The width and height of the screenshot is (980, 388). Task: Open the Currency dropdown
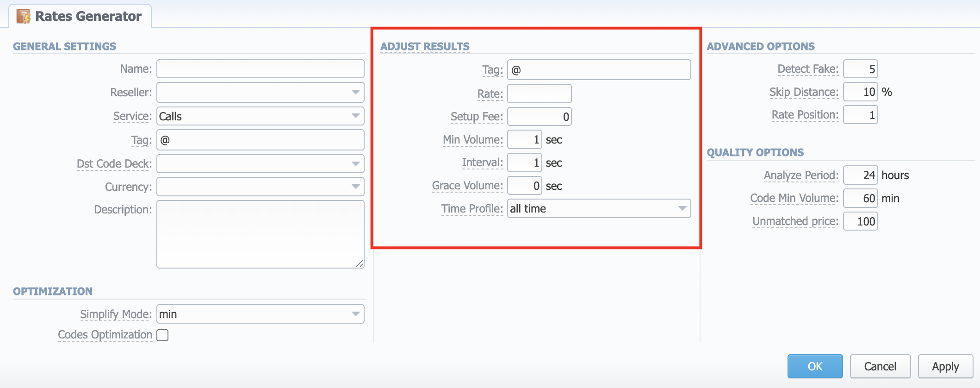tap(261, 187)
